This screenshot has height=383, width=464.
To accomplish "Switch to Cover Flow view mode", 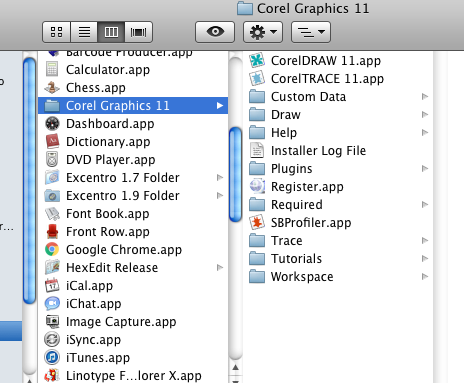I will pos(139,32).
